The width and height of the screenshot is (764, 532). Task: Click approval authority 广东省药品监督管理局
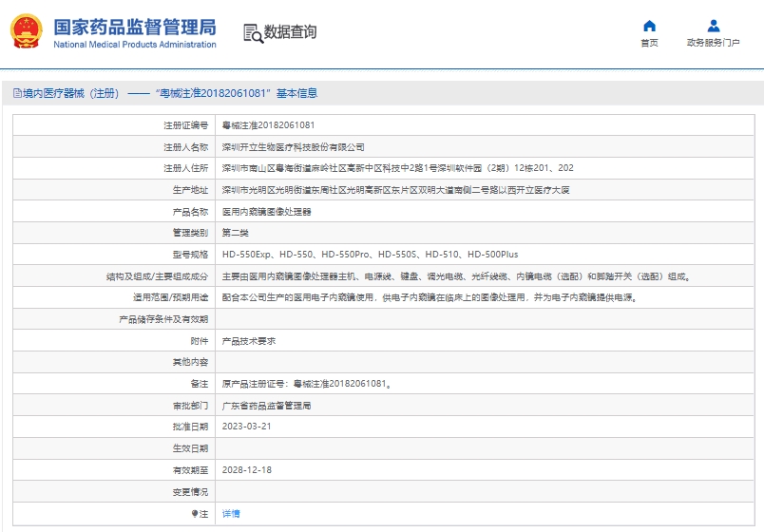(x=266, y=405)
